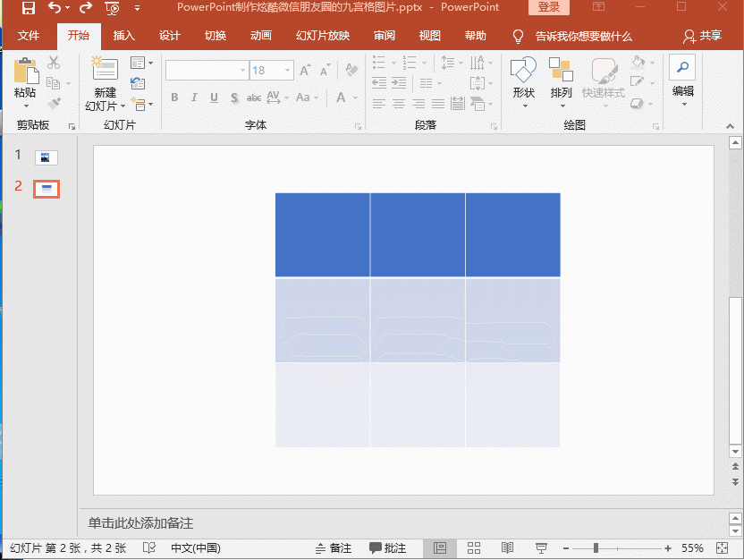Toggle underline formatting

tap(214, 98)
